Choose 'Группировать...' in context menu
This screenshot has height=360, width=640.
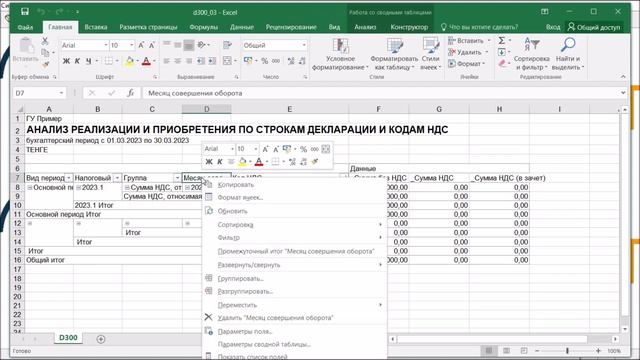294,278
